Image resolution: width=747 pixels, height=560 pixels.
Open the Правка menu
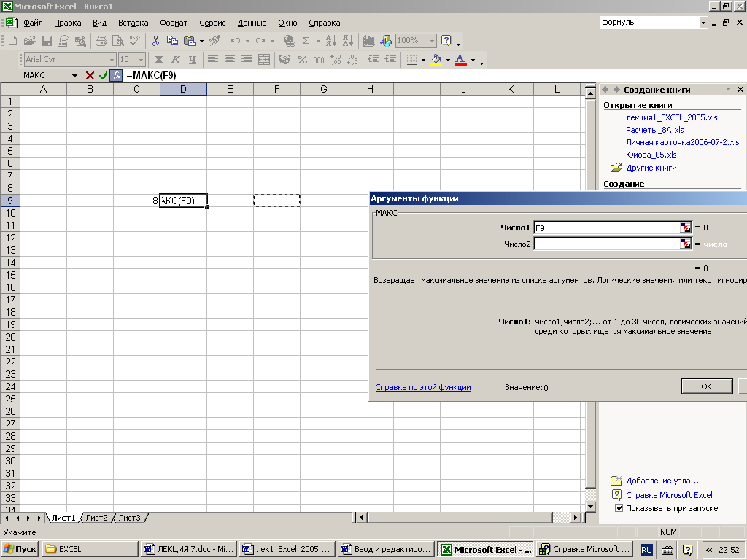point(68,23)
